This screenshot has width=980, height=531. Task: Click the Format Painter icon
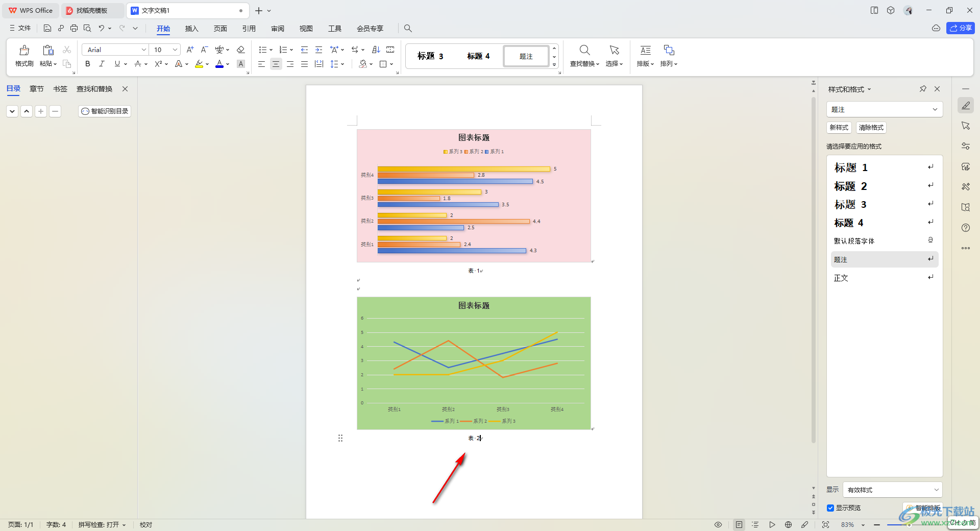click(x=24, y=55)
